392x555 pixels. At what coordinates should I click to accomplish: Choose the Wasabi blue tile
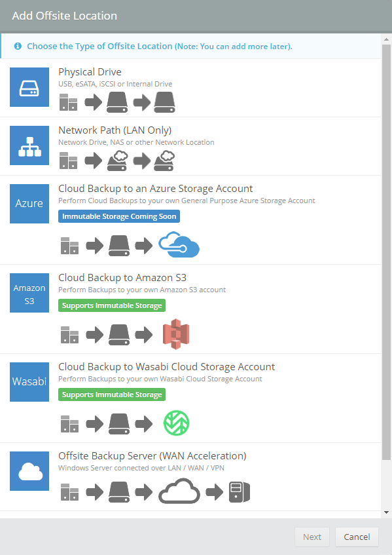[x=29, y=382]
